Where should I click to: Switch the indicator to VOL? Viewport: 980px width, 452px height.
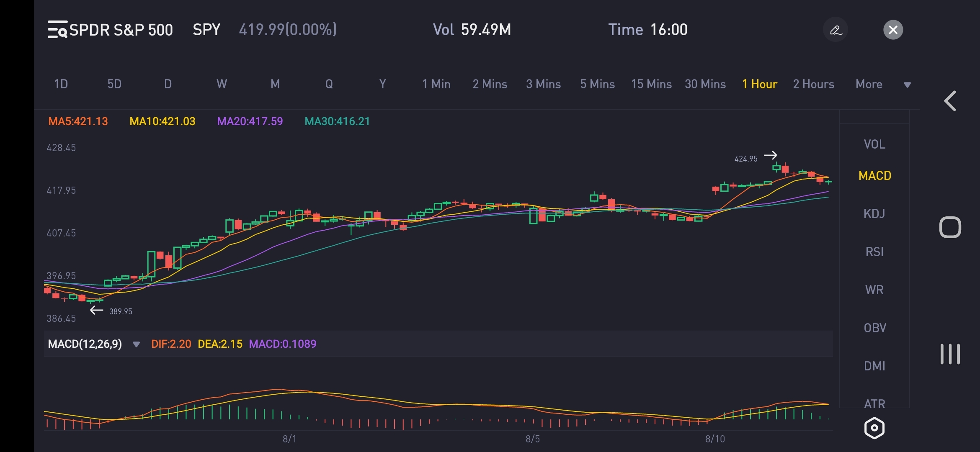point(874,144)
